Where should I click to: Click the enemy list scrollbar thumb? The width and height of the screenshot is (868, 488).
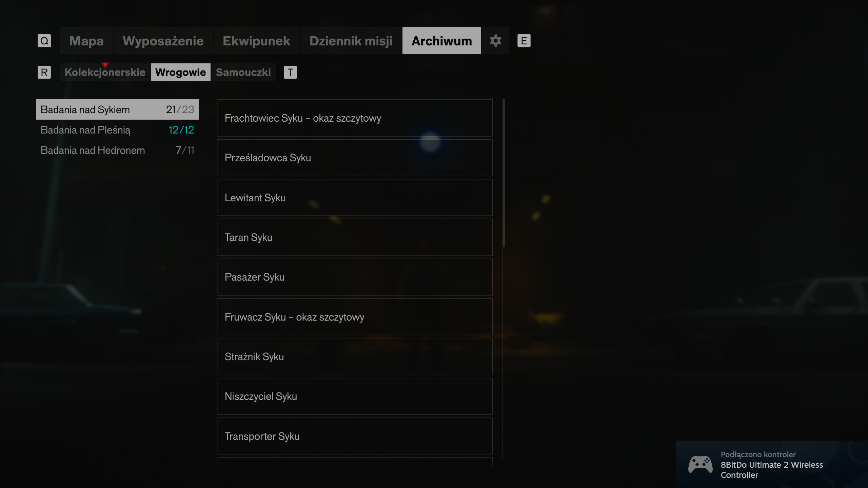[504, 173]
